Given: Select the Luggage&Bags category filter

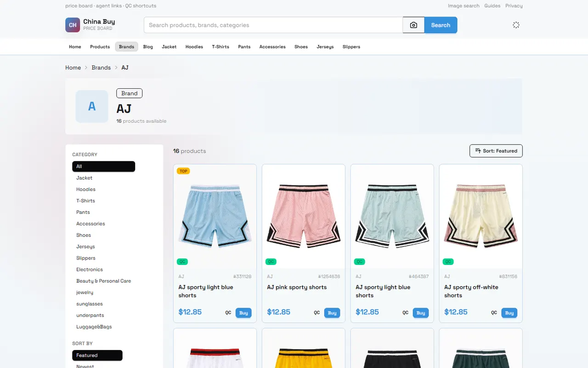Looking at the screenshot, I should 94,327.
